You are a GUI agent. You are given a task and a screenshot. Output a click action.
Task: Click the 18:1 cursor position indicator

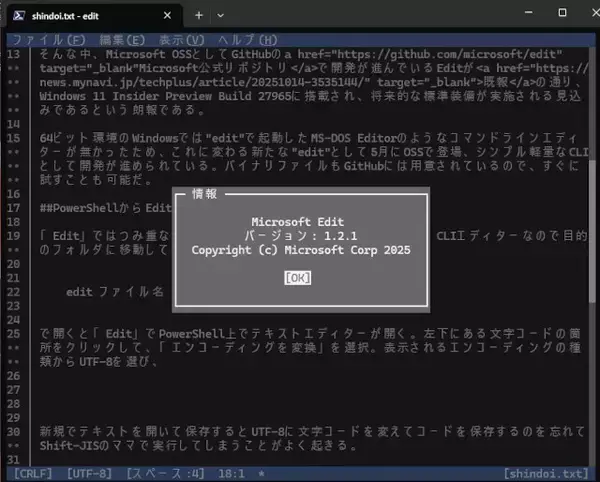click(x=232, y=474)
